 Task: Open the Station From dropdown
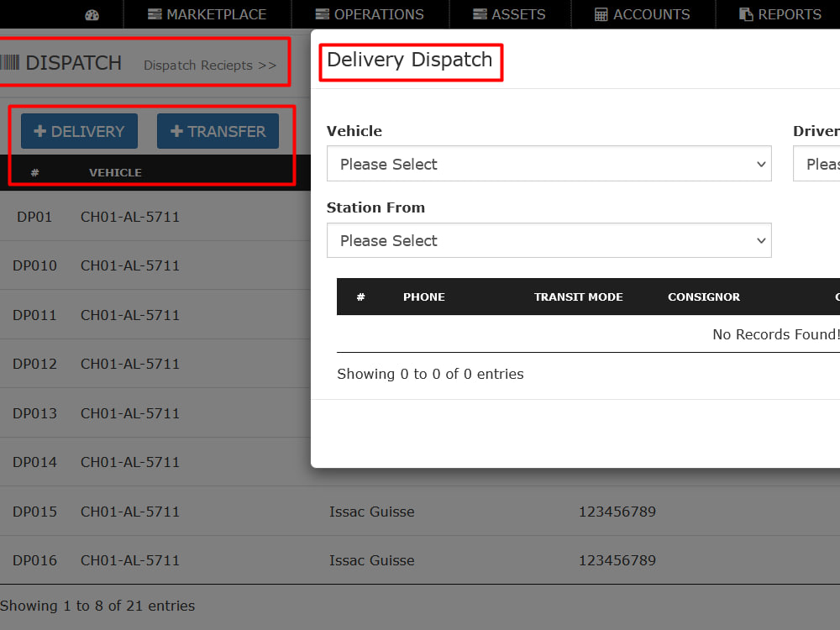[x=549, y=240]
